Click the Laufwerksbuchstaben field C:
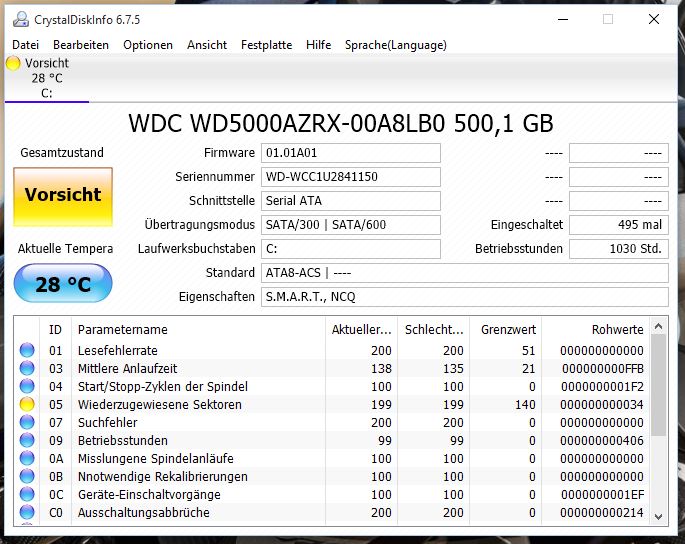 351,249
